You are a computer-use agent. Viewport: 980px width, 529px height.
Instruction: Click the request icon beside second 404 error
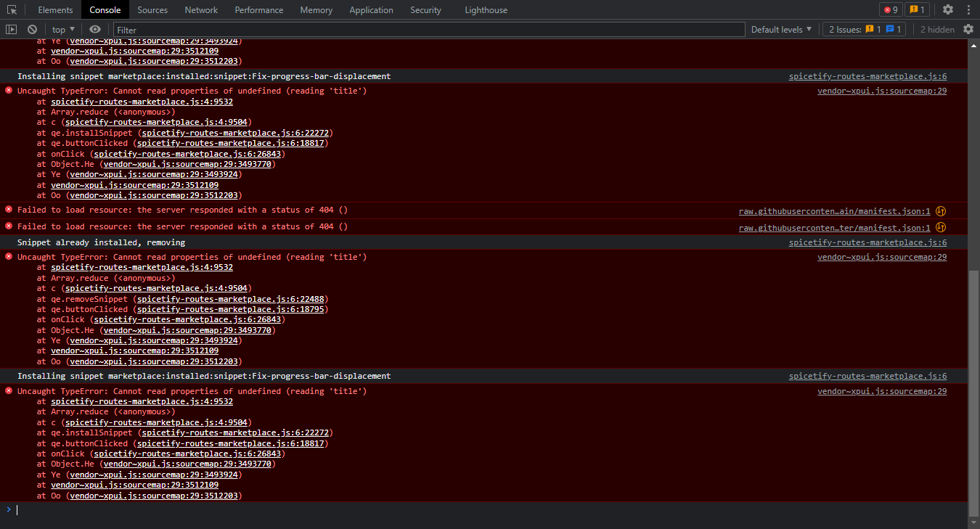tap(941, 227)
